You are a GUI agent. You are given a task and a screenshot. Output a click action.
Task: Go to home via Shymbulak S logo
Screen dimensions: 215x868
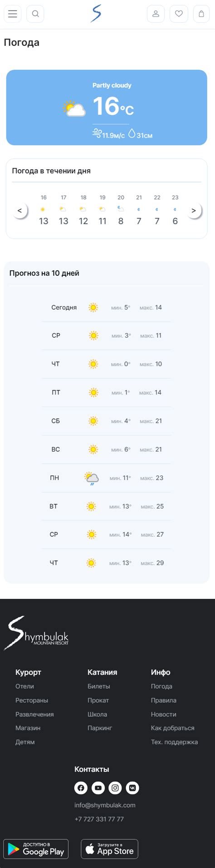(x=96, y=14)
